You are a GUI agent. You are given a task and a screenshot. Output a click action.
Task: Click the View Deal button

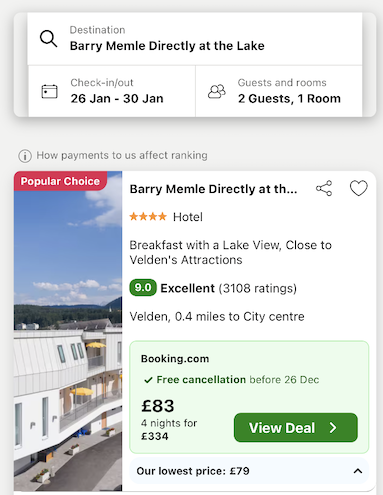point(296,428)
